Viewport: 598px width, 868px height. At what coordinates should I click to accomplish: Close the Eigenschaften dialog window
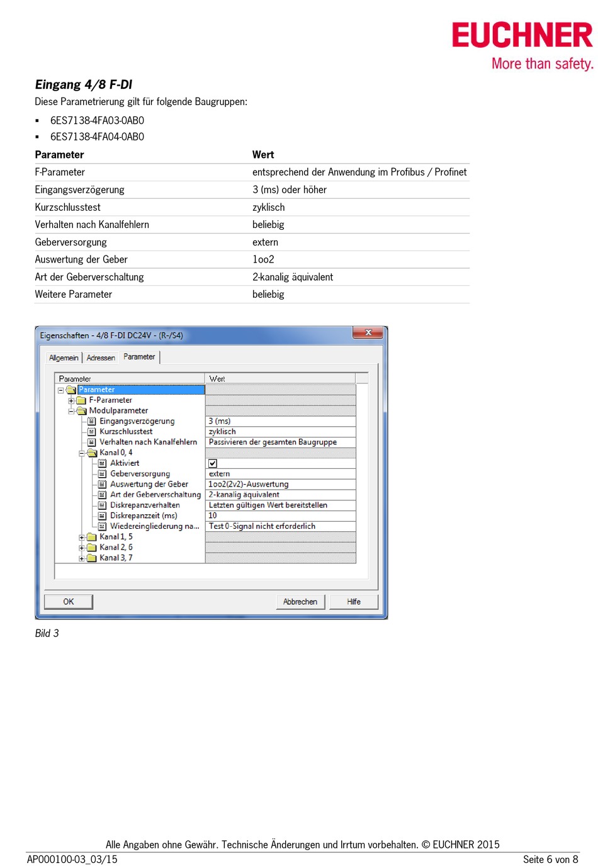[368, 333]
